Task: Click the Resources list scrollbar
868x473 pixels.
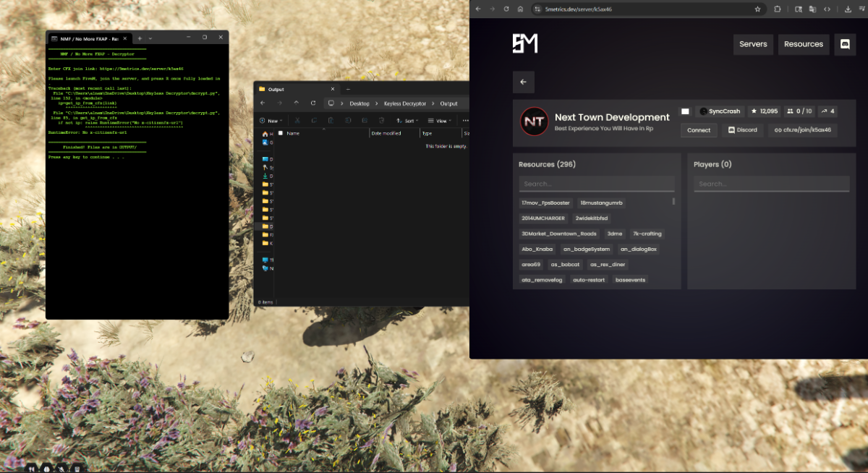Action: [674, 202]
